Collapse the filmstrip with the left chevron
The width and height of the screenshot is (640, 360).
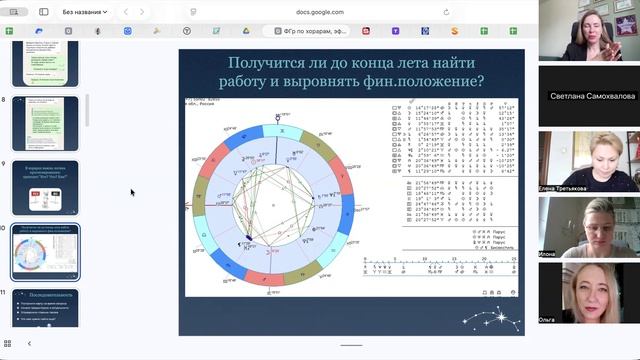(29, 344)
